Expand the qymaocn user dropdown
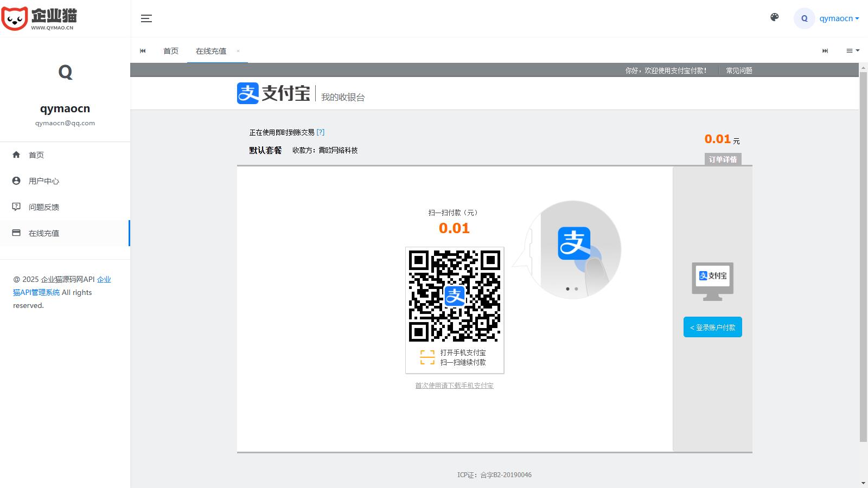 point(839,18)
